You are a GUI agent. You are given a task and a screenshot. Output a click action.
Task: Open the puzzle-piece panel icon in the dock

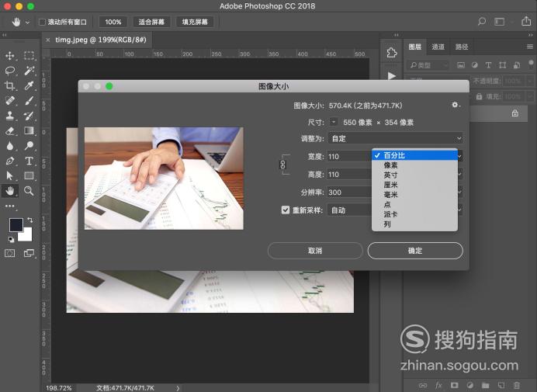point(392,53)
